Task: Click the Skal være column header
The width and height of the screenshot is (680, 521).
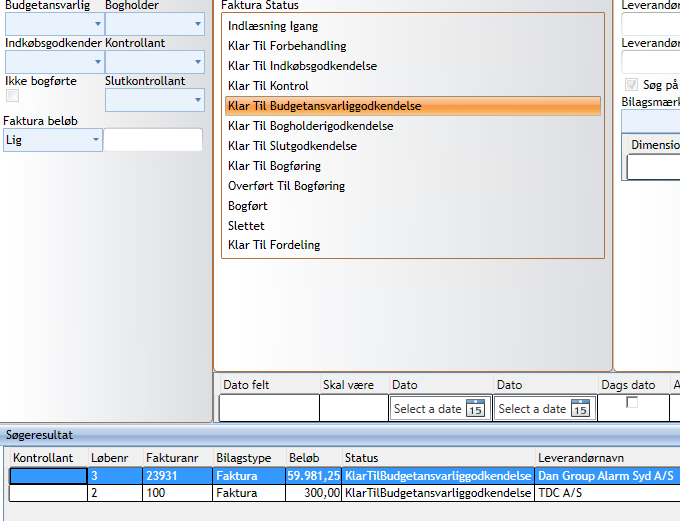Action: pyautogui.click(x=354, y=385)
